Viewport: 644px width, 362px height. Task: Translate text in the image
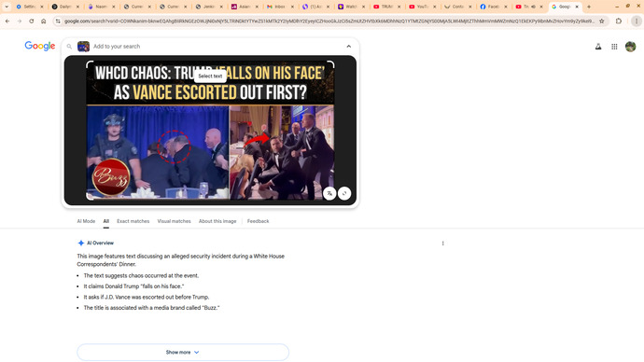[329, 193]
